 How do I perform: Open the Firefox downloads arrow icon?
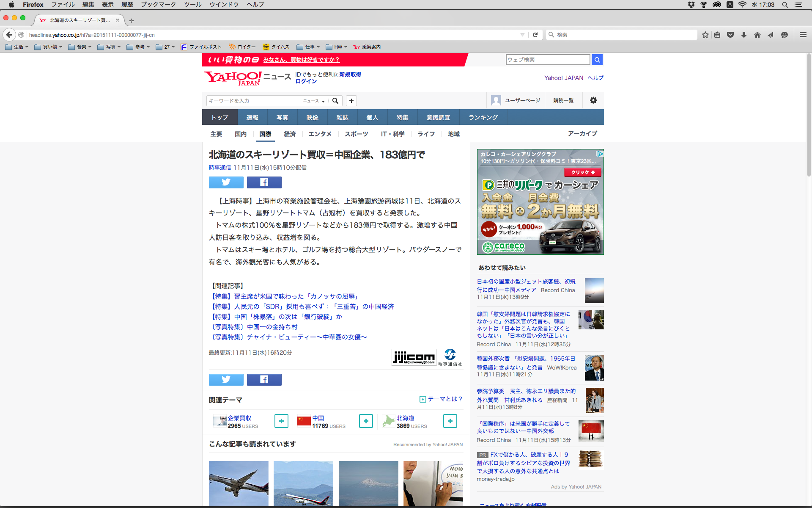click(x=743, y=35)
